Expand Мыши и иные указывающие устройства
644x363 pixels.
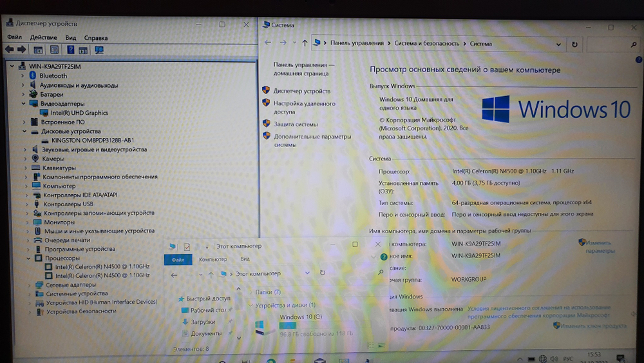pos(28,231)
